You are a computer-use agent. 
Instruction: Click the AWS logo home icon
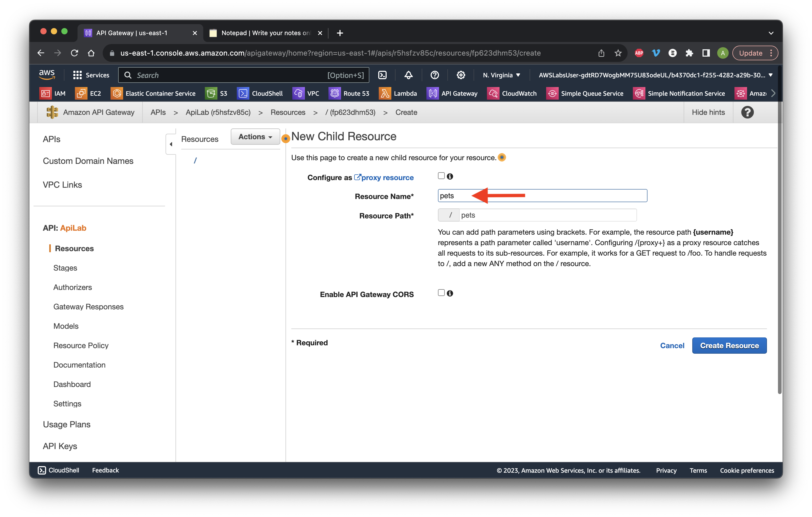pos(47,74)
